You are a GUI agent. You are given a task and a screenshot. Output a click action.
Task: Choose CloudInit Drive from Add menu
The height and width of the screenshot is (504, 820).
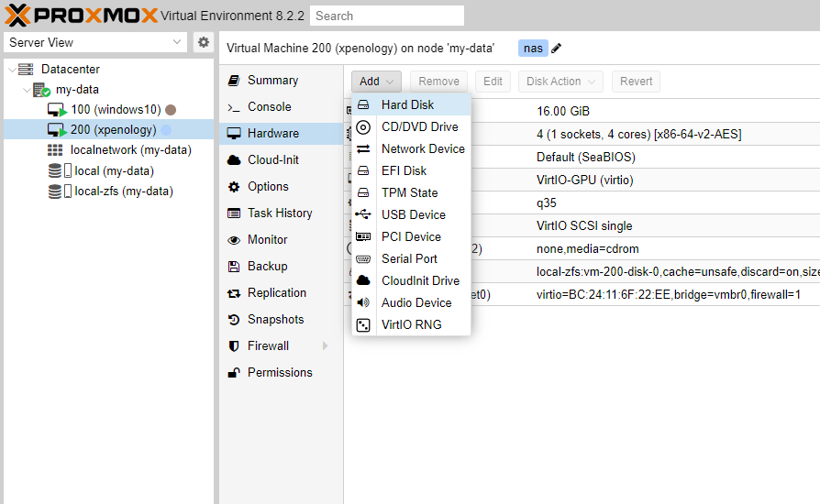coord(412,280)
